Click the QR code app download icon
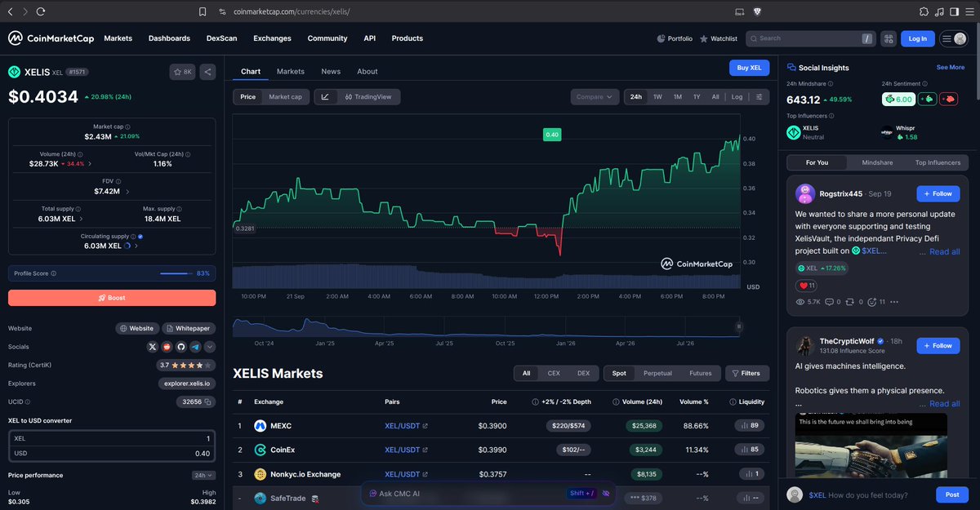This screenshot has height=510, width=980. (x=888, y=38)
